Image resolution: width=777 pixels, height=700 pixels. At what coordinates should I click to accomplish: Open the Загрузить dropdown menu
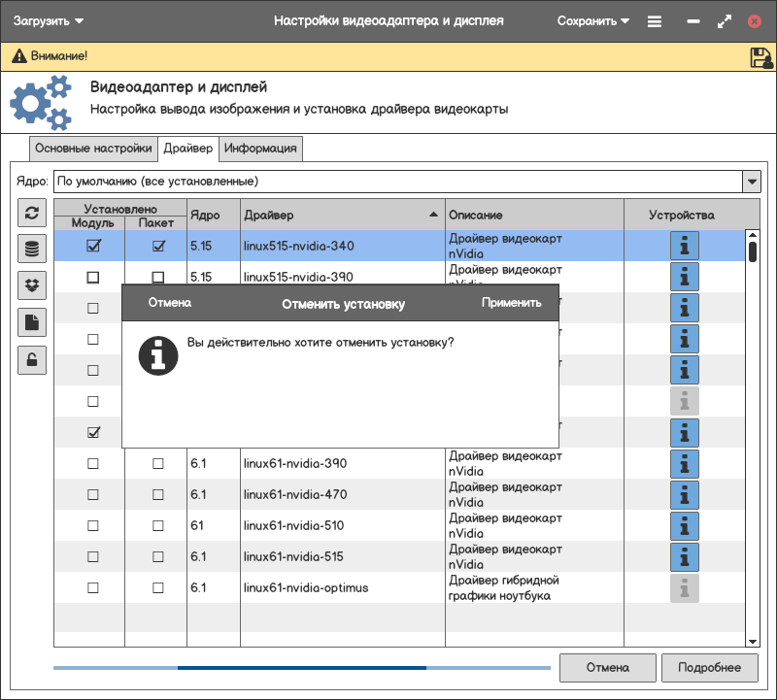(x=49, y=20)
